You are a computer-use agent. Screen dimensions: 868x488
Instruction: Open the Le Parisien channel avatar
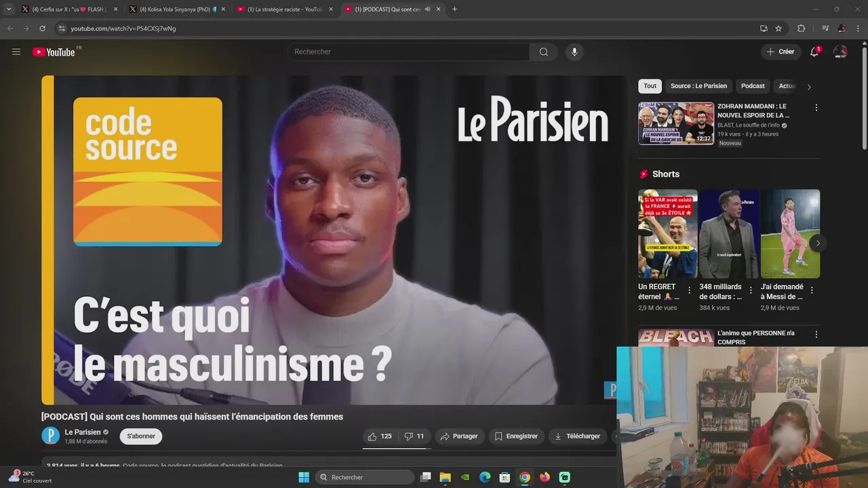(50, 436)
